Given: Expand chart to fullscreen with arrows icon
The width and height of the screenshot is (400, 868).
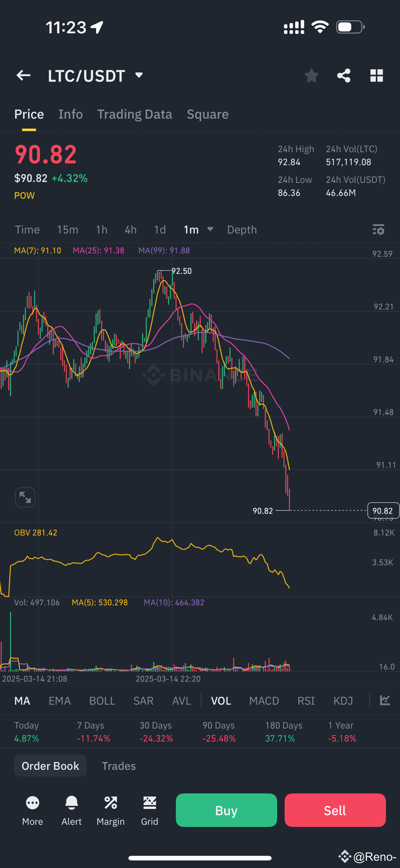Looking at the screenshot, I should coord(25,497).
